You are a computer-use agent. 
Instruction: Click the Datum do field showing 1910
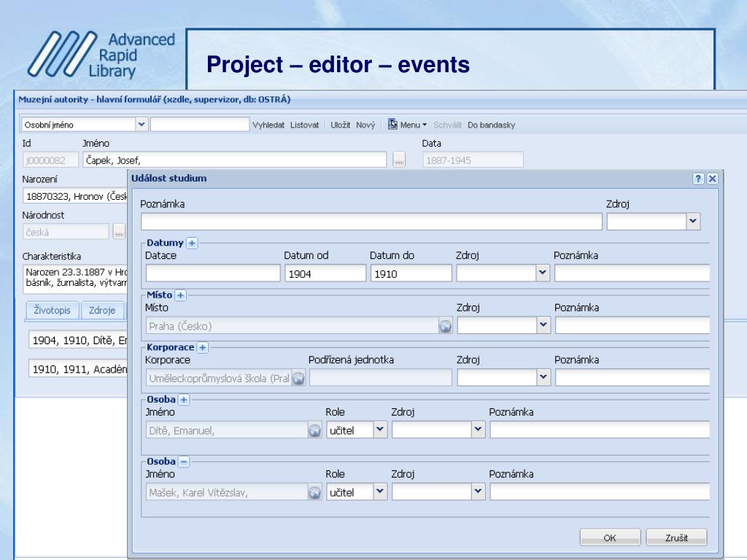click(x=411, y=273)
